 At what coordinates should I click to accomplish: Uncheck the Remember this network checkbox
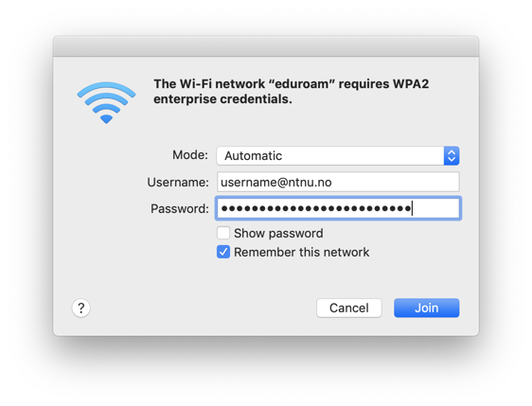pos(223,252)
